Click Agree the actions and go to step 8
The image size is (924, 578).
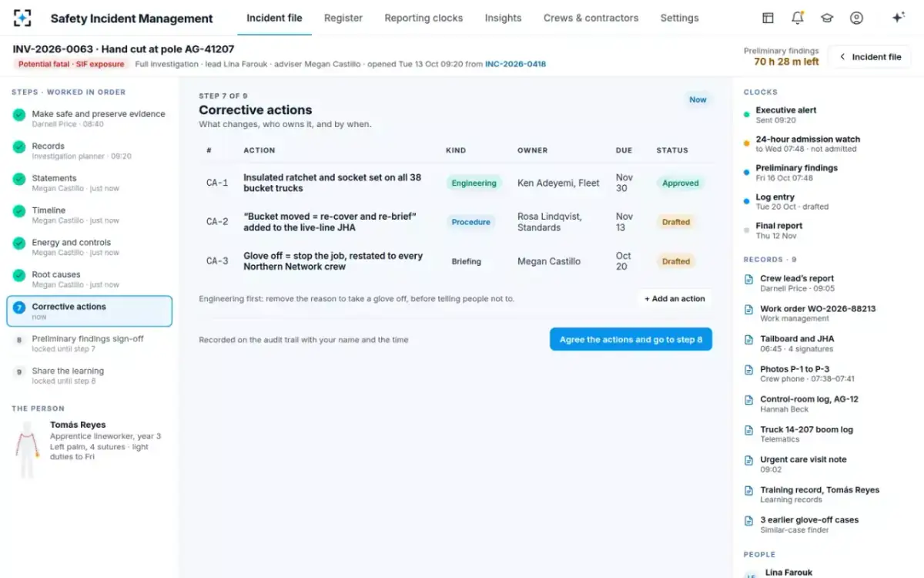(631, 339)
